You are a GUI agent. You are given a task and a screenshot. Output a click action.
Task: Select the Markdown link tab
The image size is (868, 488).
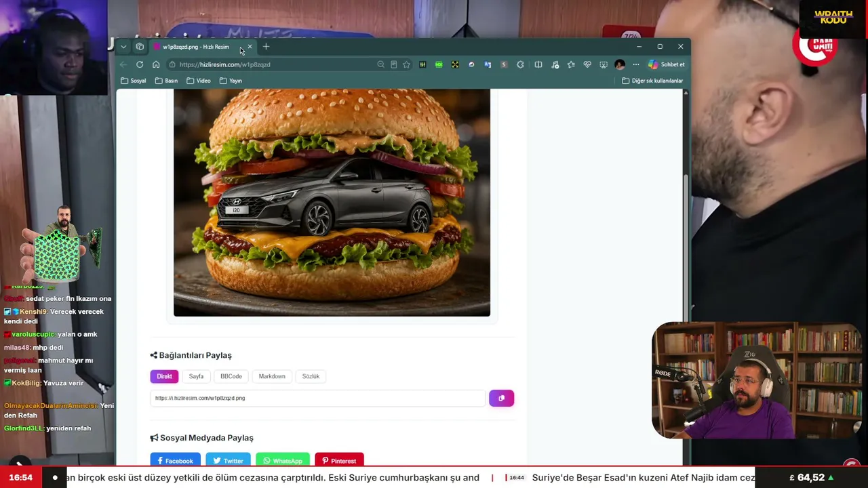(x=272, y=376)
